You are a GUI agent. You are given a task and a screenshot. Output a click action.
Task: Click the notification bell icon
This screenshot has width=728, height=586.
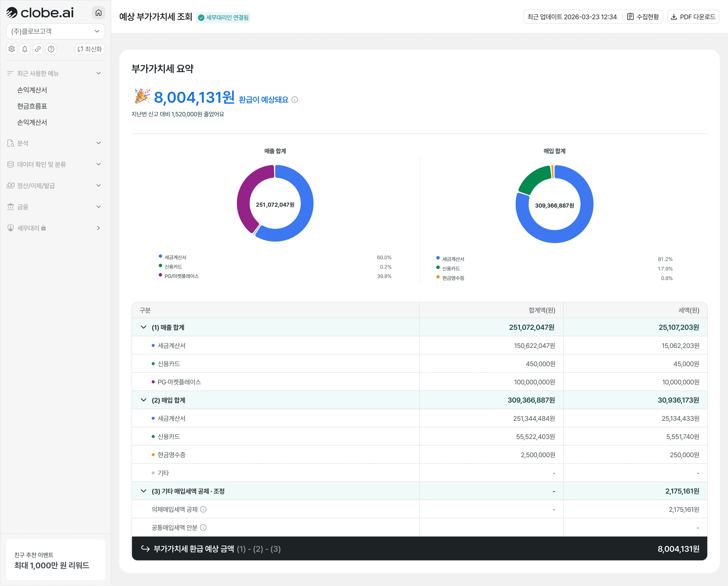[25, 49]
